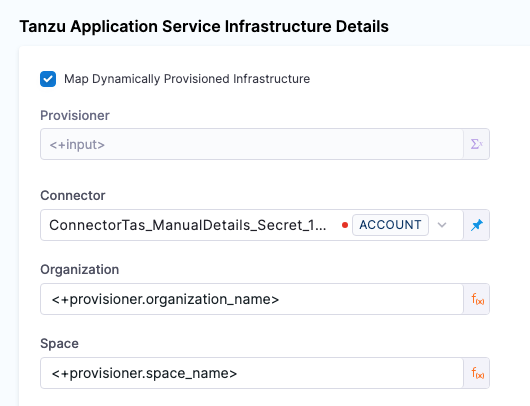
Task: Click the blue pin icon beside Connector
Action: point(477,225)
